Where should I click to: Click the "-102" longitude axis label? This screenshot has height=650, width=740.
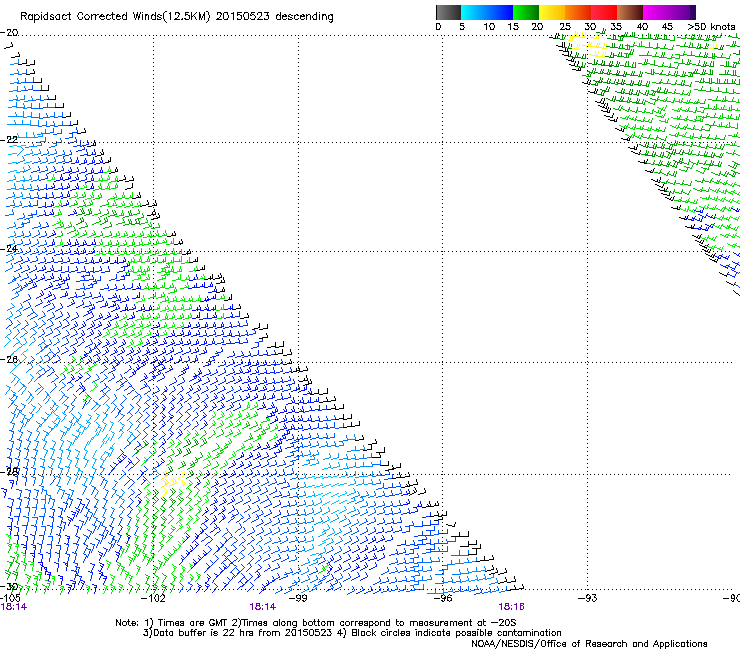pos(153,599)
